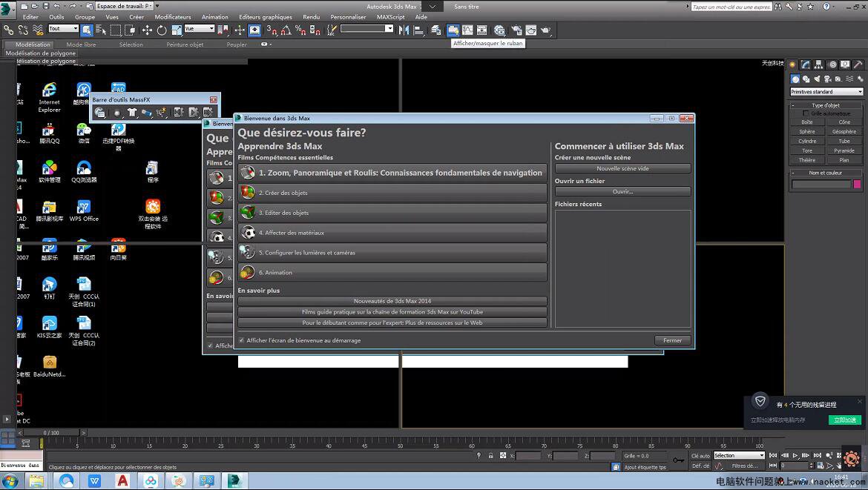
Task: Click the Ouvrir... button
Action: point(622,191)
